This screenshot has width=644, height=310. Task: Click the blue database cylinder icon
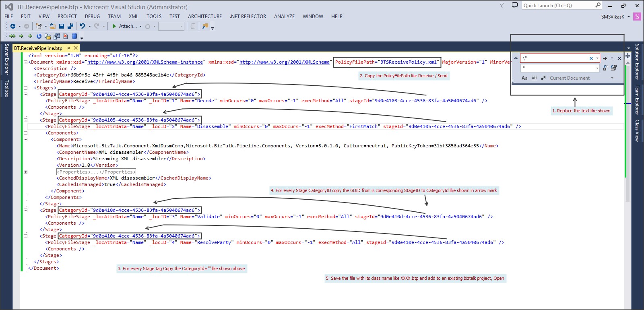[x=74, y=36]
